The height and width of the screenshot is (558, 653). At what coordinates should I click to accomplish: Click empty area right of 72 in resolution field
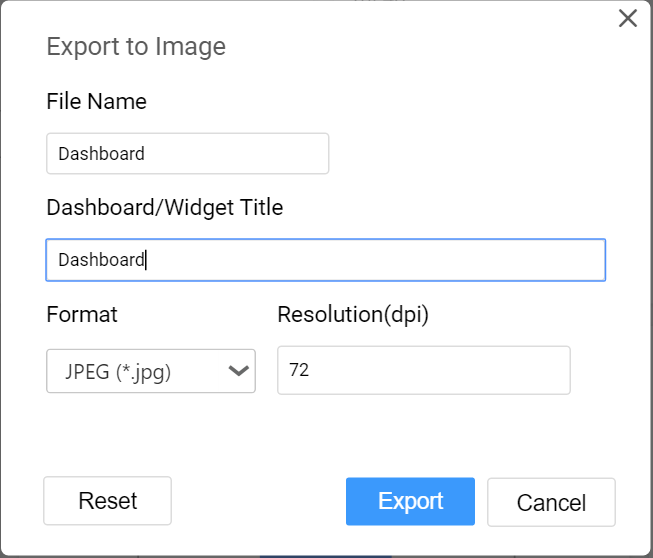439,370
